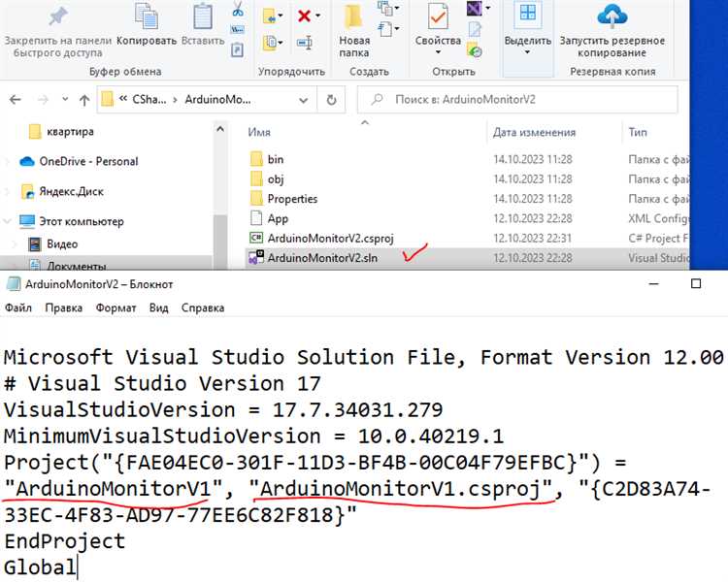Collapse the Этот компьютер tree node

point(7,221)
